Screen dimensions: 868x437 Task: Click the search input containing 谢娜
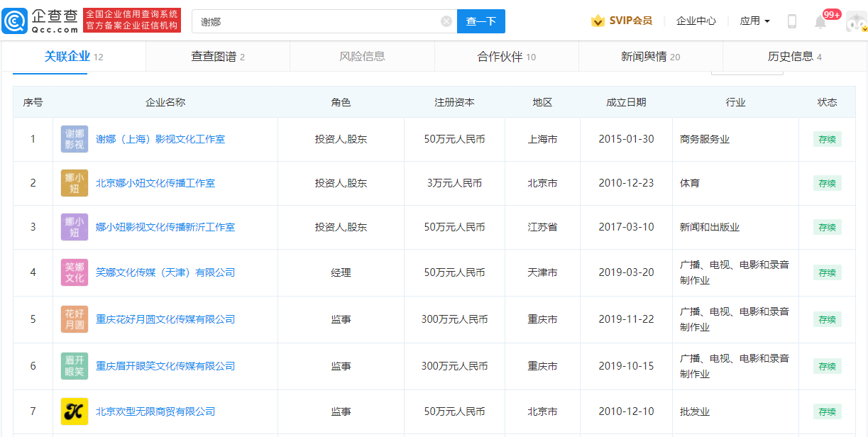316,21
